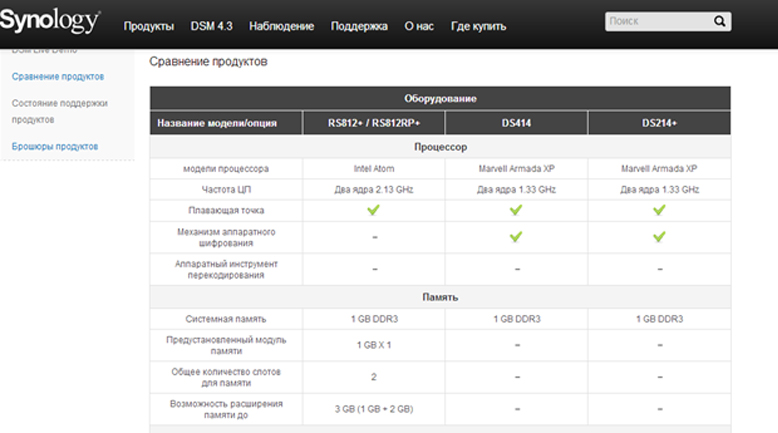Click Два ядра 1.33 GHz under DS414

517,189
